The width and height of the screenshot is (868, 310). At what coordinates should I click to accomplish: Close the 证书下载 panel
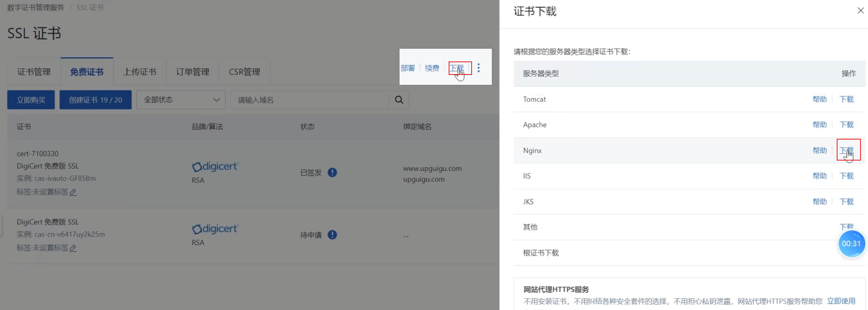[x=860, y=11]
